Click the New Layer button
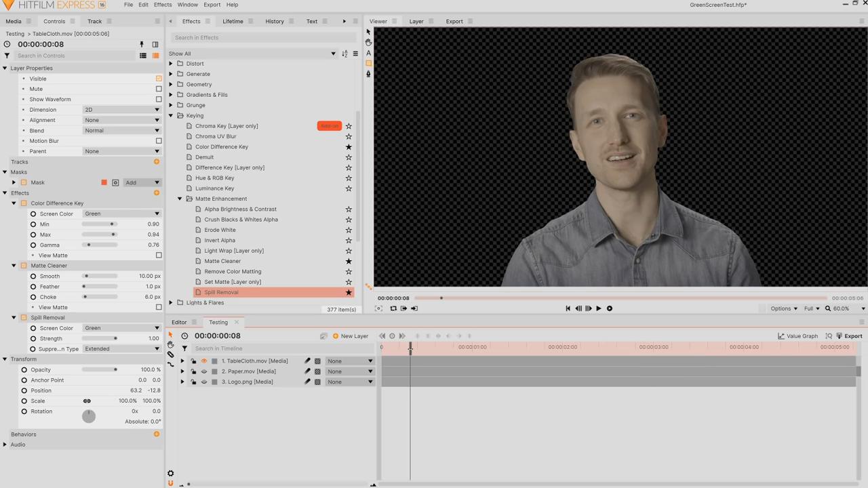The image size is (868, 488). [x=350, y=336]
